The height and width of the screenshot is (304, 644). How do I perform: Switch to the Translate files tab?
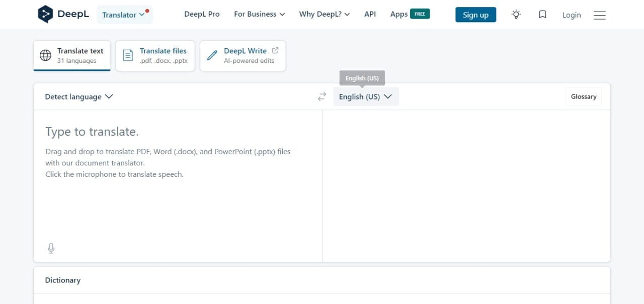(x=155, y=56)
